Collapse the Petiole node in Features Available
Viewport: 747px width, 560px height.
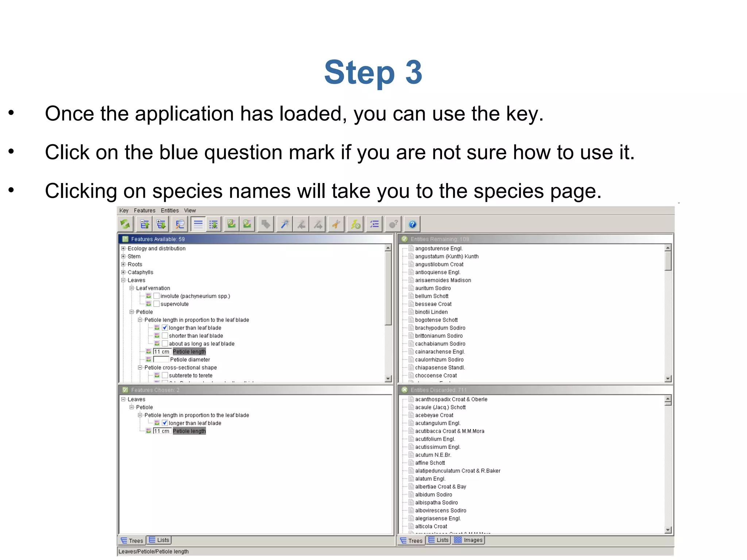pyautogui.click(x=132, y=312)
